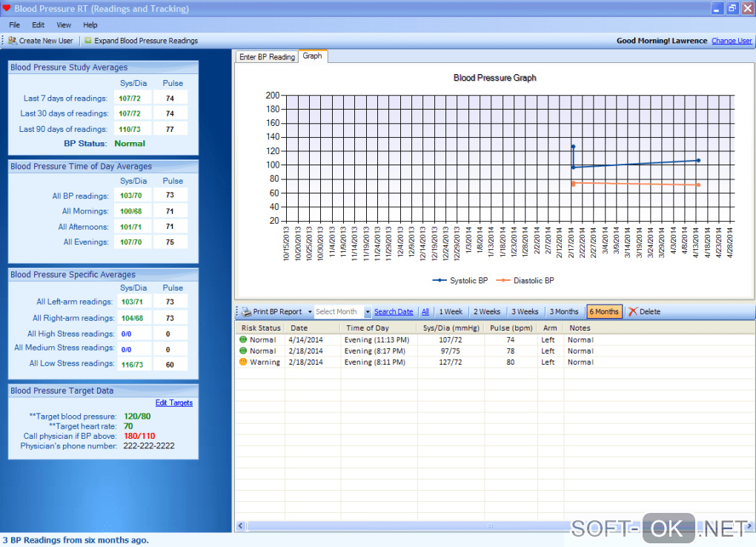Viewport: 756px width, 547px height.
Task: Open the Select Month dropdown arrow
Action: click(x=368, y=312)
